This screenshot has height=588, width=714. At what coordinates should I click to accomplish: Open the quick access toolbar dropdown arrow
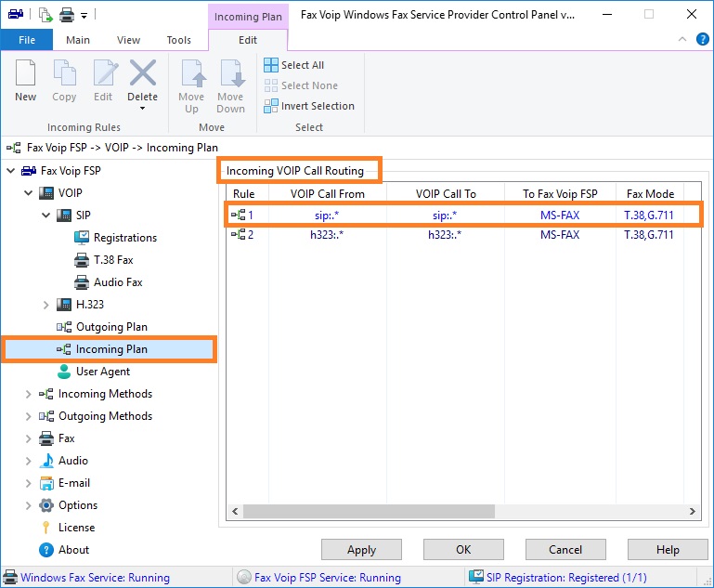coord(84,16)
